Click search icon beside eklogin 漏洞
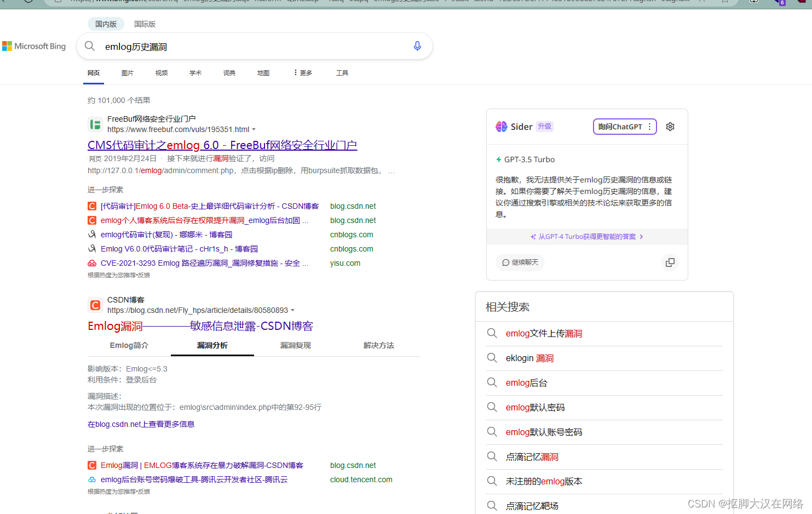Viewport: 812px width, 514px height. click(492, 358)
